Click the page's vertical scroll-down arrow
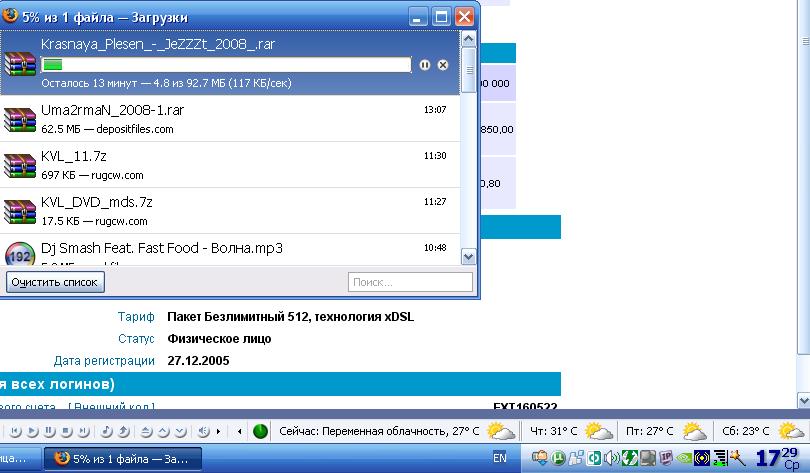The width and height of the screenshot is (810, 473). pos(804,400)
